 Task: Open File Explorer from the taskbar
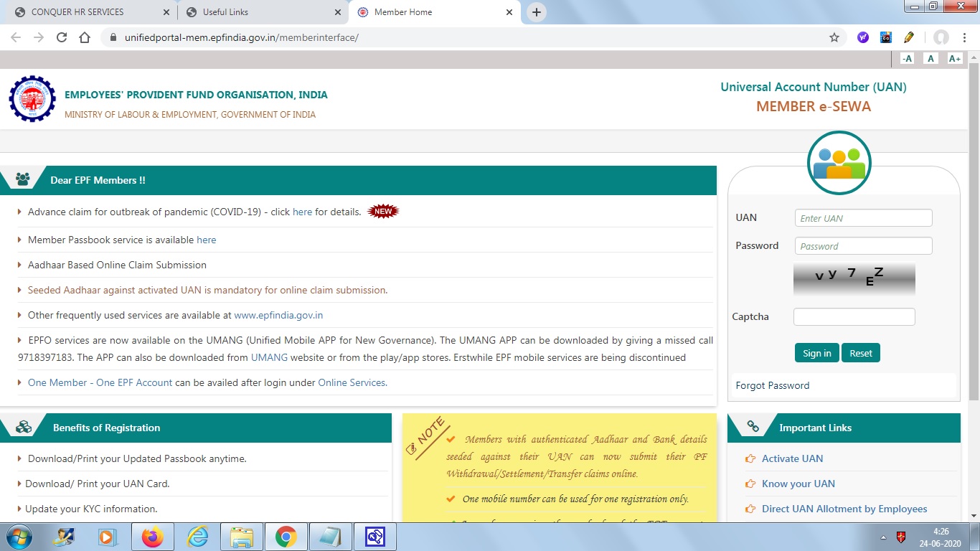242,537
